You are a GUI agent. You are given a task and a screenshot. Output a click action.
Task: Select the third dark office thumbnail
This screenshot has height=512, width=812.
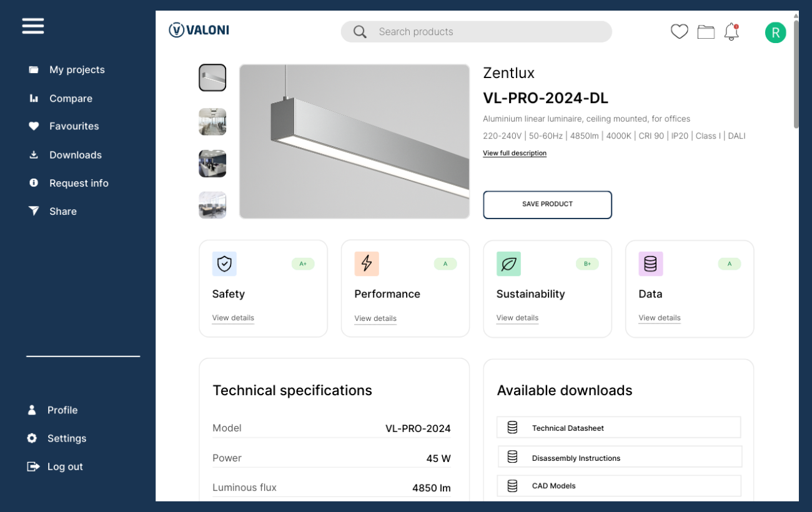point(212,164)
